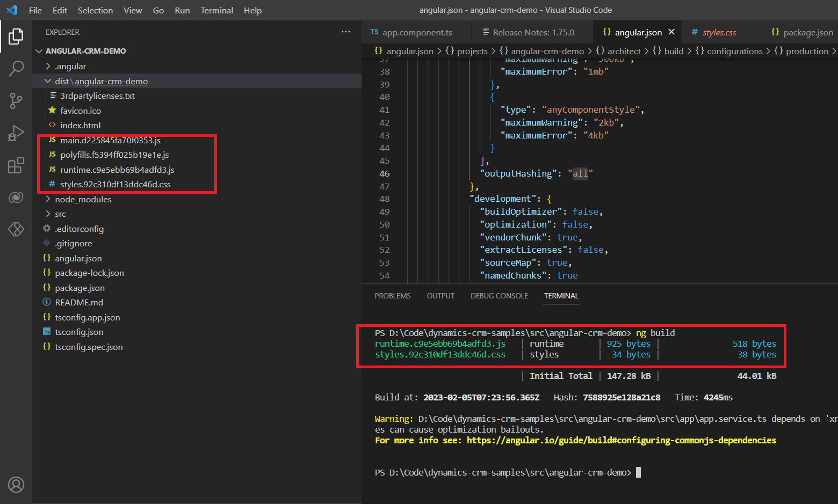Click the projects breadcrumb segment
This screenshot has height=504, width=838.
coord(472,51)
